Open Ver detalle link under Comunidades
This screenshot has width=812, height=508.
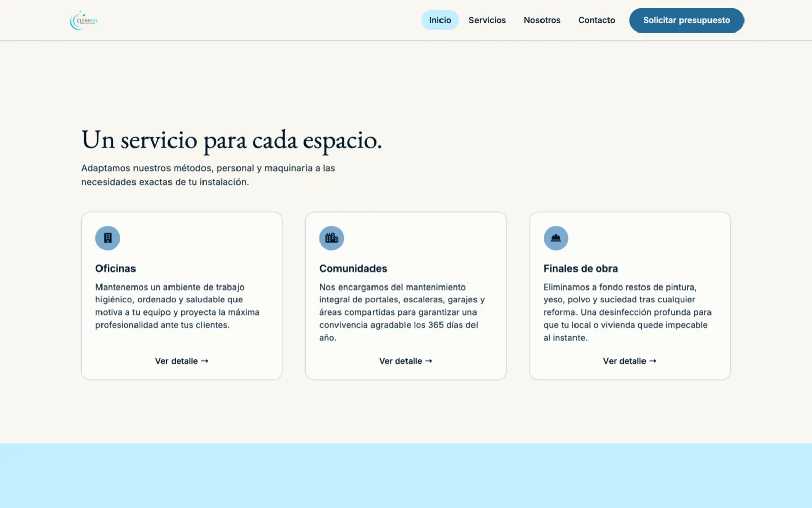pyautogui.click(x=405, y=361)
